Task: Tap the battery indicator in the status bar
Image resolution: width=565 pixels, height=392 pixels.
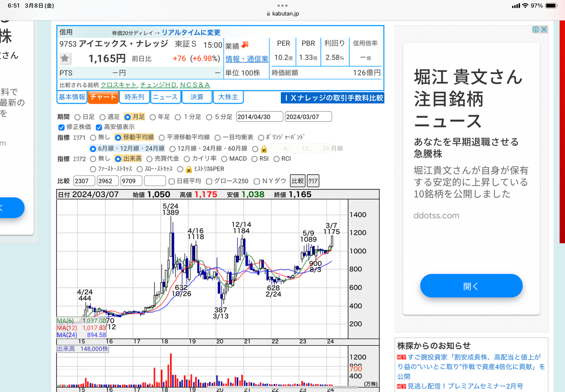Action: 551,6
